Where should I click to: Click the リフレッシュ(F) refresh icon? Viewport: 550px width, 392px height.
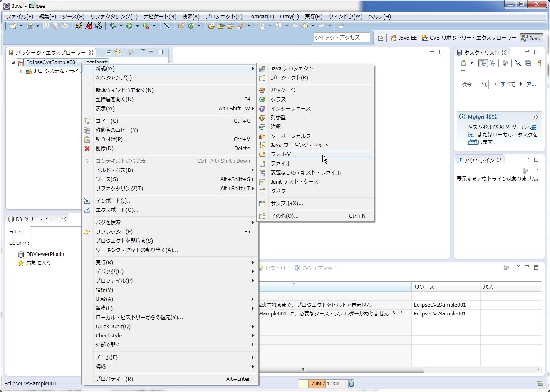tap(87, 231)
